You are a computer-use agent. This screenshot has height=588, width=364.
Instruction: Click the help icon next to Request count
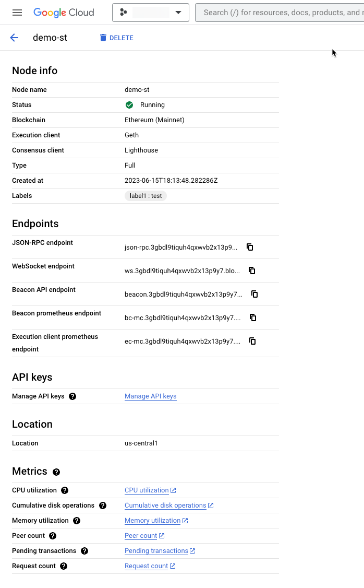(63, 566)
